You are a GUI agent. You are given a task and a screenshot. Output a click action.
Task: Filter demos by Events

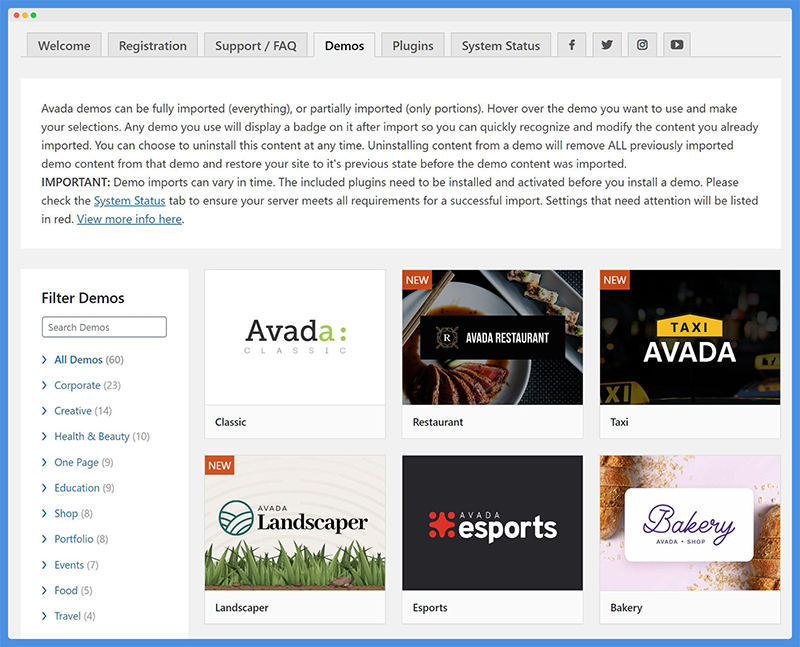coord(76,565)
